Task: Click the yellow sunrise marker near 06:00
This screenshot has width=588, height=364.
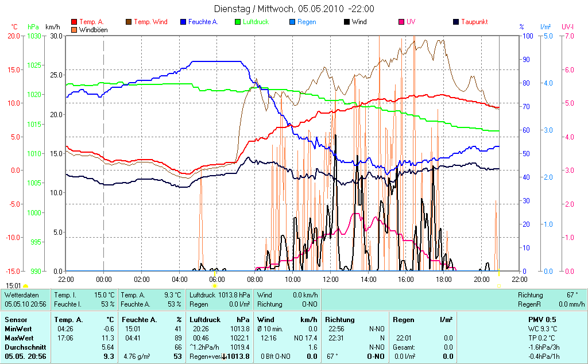Action: [215, 285]
